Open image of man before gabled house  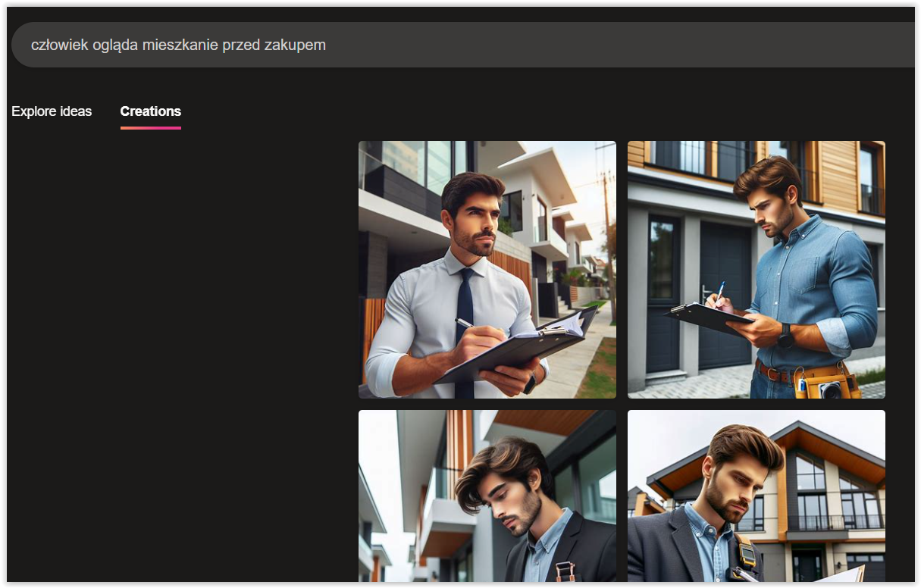click(756, 496)
